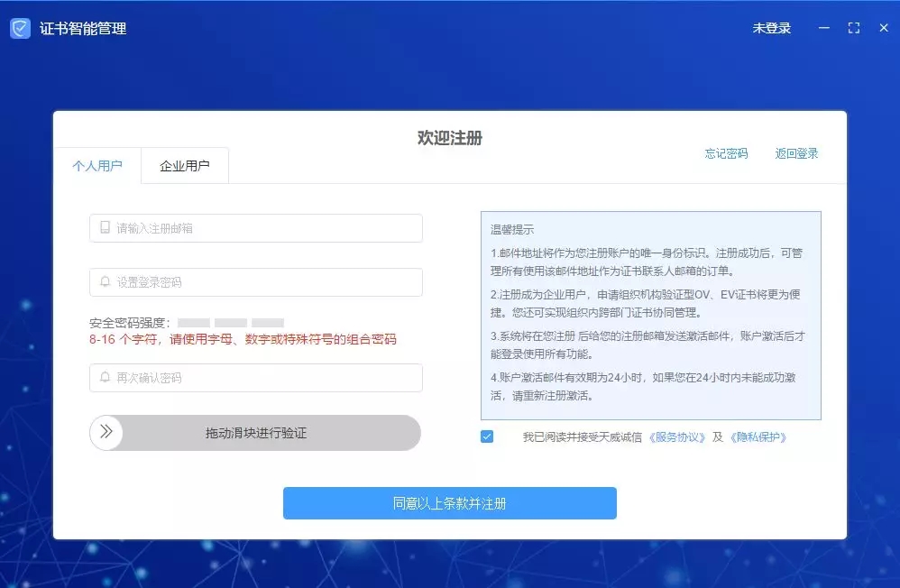Screen dimensions: 900x588
Task: Focus the 设置登录密码 input field
Action: coord(256,282)
